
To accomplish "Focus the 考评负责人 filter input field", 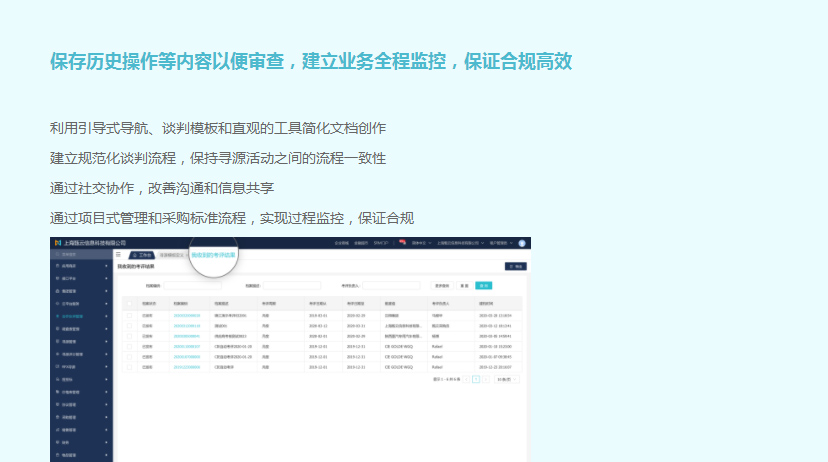I will [391, 286].
